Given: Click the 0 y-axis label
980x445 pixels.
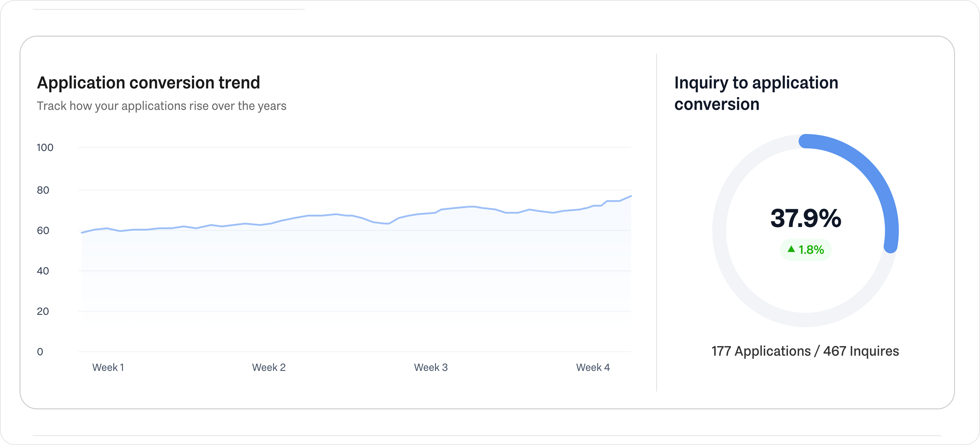Looking at the screenshot, I should [x=40, y=352].
